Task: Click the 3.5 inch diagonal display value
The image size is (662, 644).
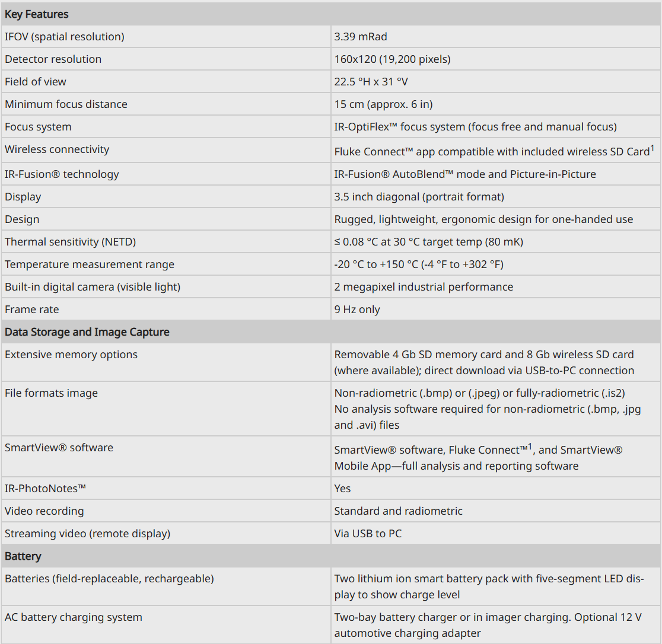Action: coord(419,197)
